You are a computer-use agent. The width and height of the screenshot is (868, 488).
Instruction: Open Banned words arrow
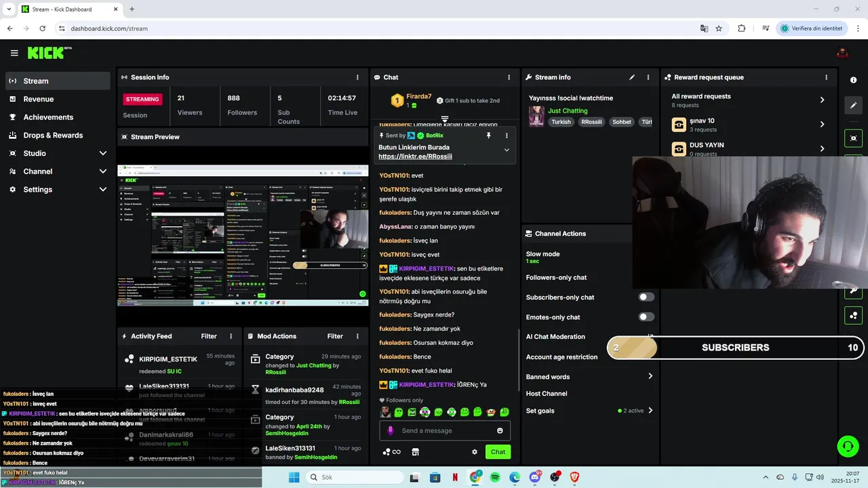(x=650, y=376)
